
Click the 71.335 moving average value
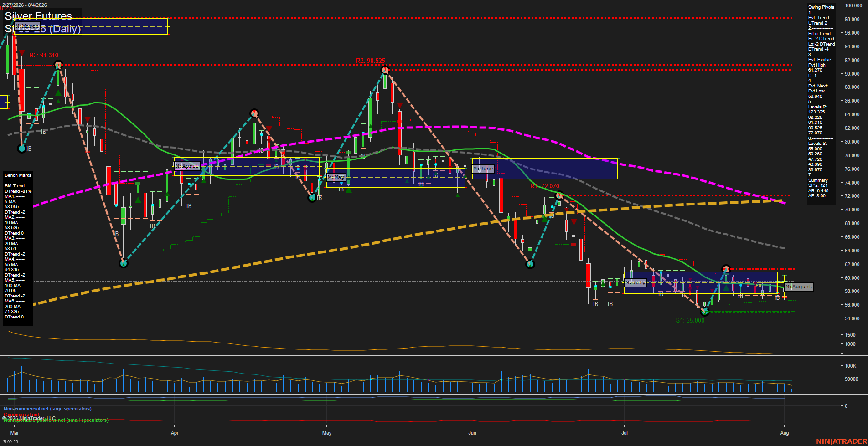(11, 312)
